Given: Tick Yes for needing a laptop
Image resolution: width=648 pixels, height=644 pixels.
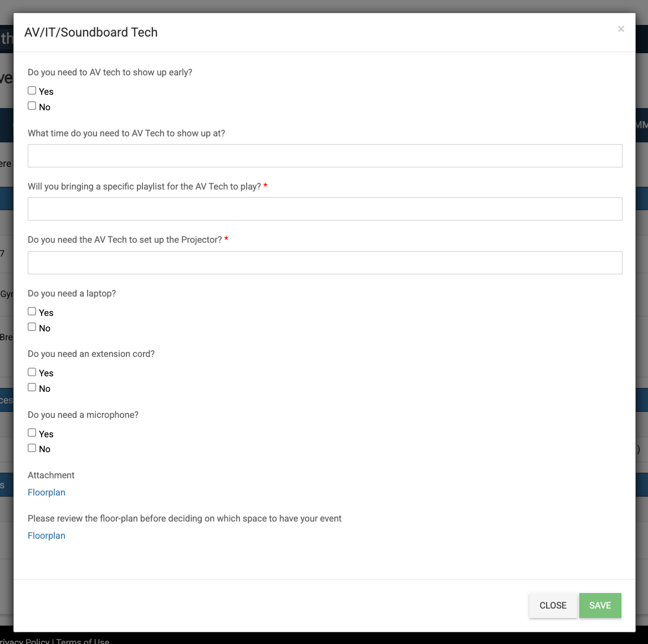Looking at the screenshot, I should coord(32,311).
